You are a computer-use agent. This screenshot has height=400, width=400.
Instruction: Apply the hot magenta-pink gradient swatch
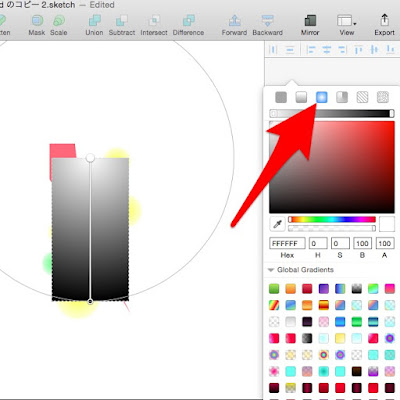(x=390, y=288)
